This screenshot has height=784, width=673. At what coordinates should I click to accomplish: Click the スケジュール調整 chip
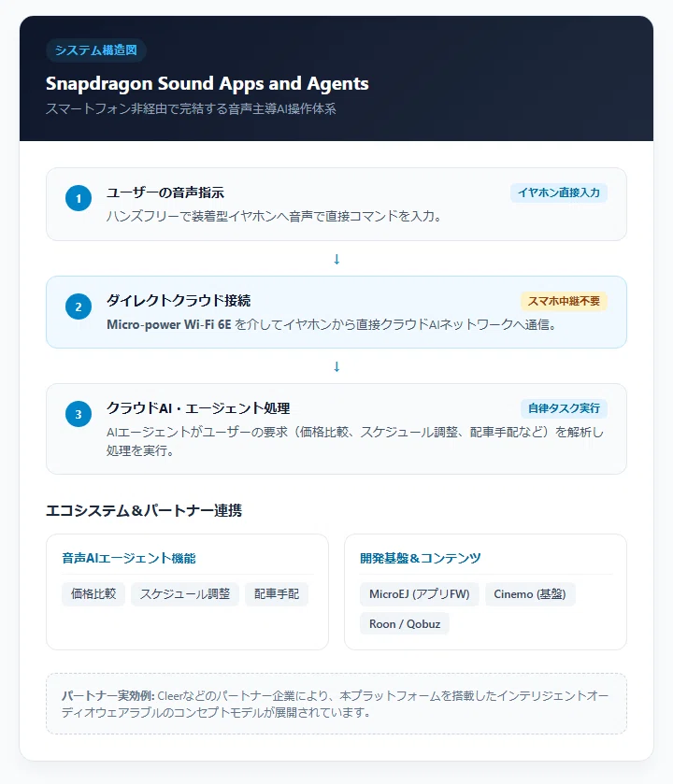coord(185,594)
